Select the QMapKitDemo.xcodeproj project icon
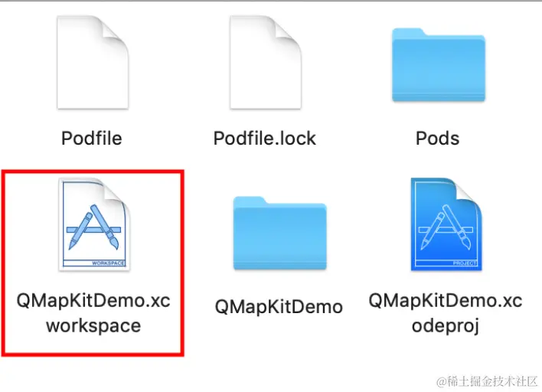The image size is (542, 392). click(x=446, y=224)
